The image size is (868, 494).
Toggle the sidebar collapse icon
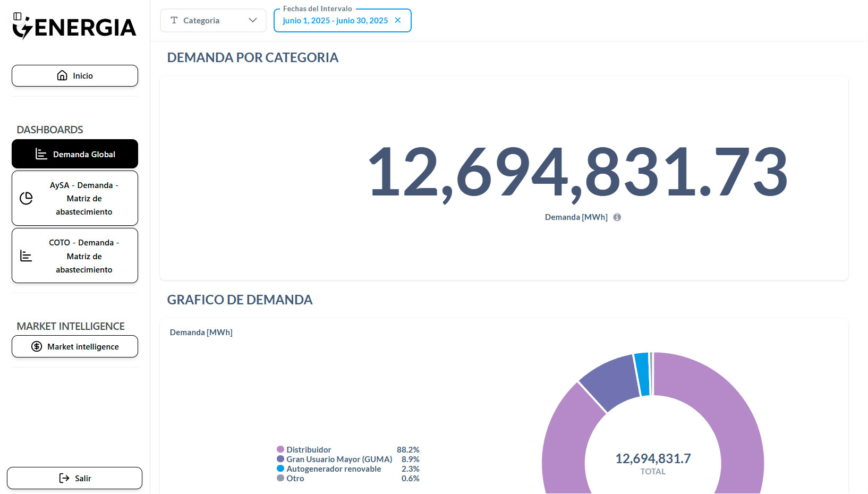click(18, 16)
